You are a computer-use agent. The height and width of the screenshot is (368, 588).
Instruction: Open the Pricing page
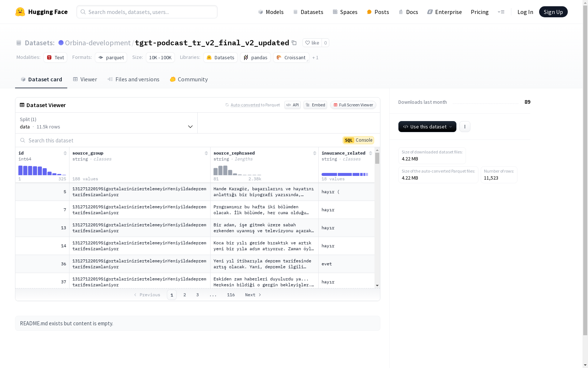[480, 12]
